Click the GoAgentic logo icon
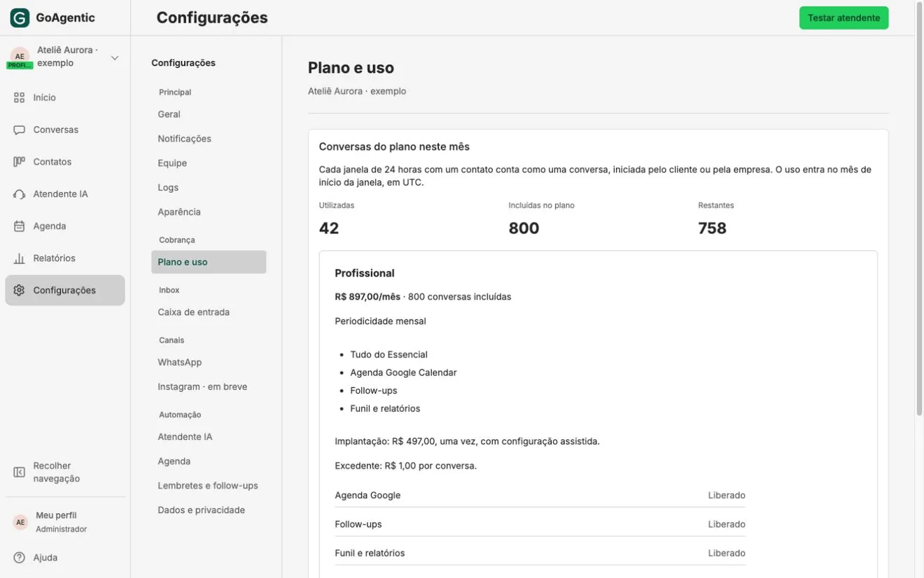This screenshot has width=924, height=578. tap(20, 18)
